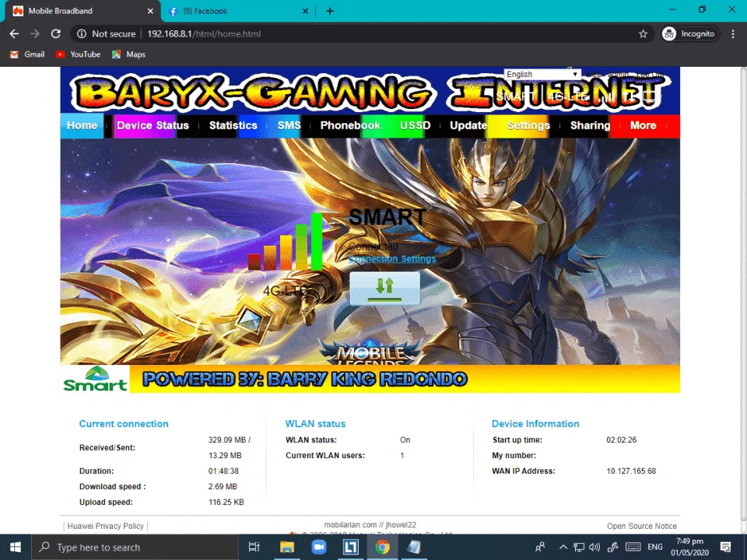Open the Maps bookmark
Image resolution: width=747 pixels, height=560 pixels.
[128, 54]
